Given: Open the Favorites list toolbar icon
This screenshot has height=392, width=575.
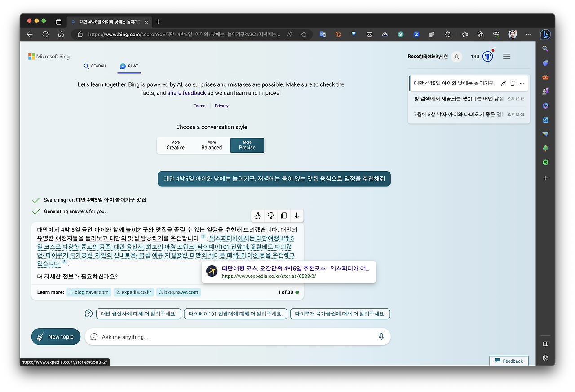Looking at the screenshot, I should [x=465, y=35].
